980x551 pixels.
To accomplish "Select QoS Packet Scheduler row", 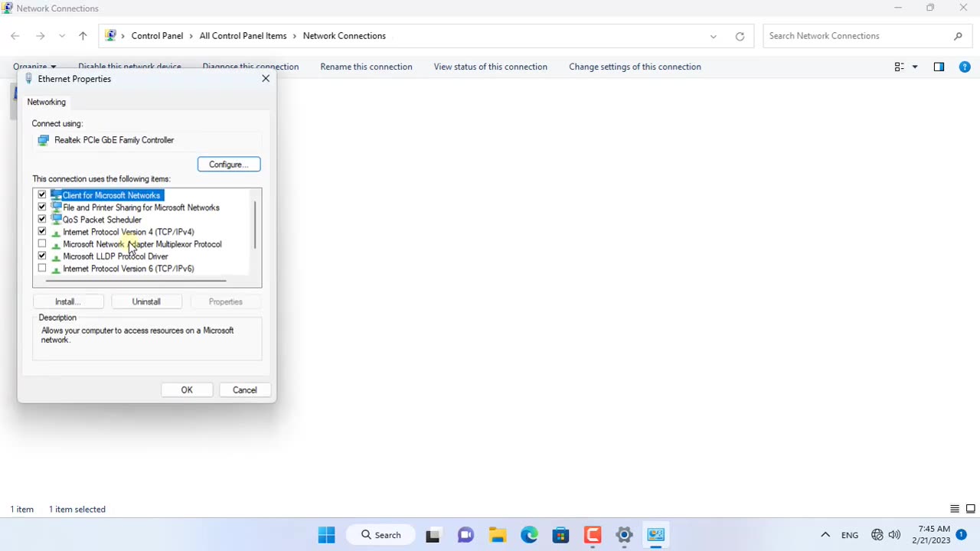I will [x=102, y=220].
